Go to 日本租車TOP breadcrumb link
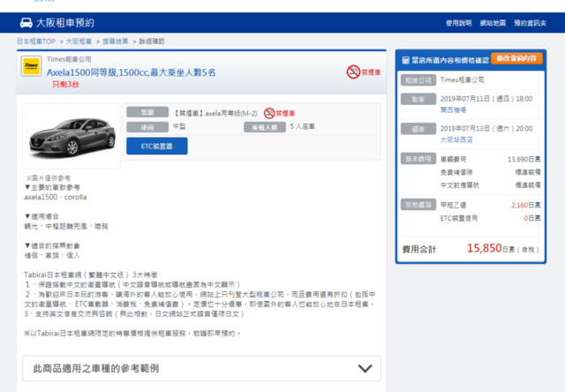The width and height of the screenshot is (565, 392). tap(36, 41)
